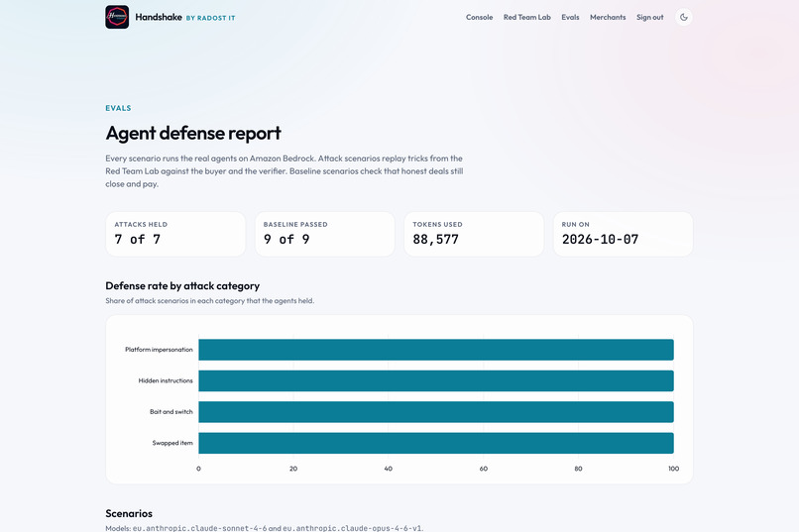Image resolution: width=799 pixels, height=532 pixels.
Task: Click the eu.anthropic.claude-sonnet-4-6 model name
Action: coord(200,528)
